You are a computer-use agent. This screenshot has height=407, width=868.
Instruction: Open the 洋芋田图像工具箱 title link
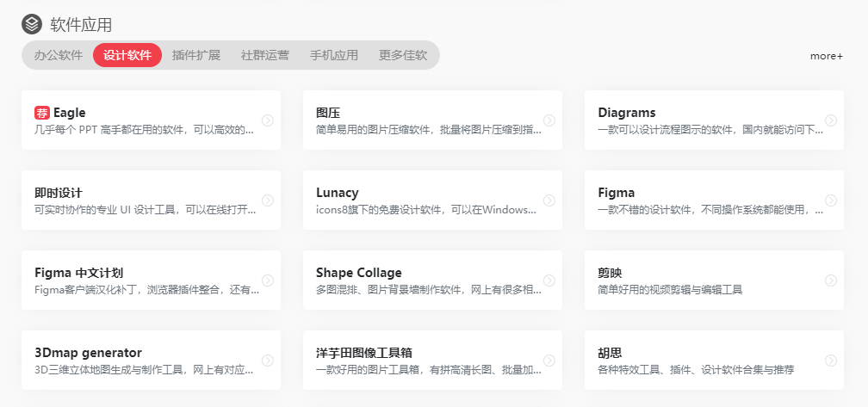[x=363, y=354]
